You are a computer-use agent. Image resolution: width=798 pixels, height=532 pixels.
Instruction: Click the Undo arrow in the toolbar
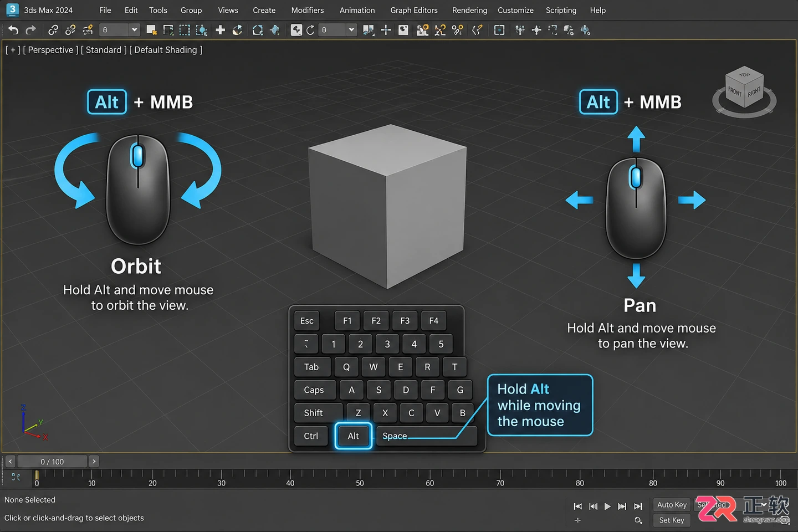pos(13,30)
